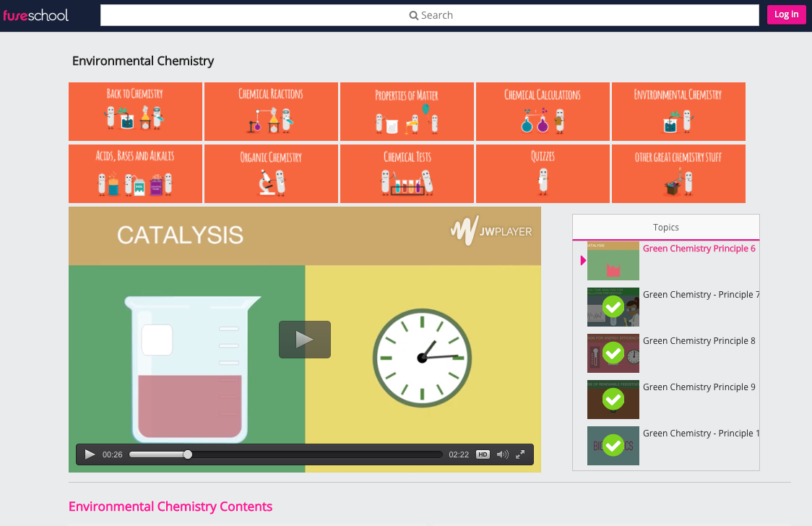Toggle HD quality in the video player

pos(482,454)
